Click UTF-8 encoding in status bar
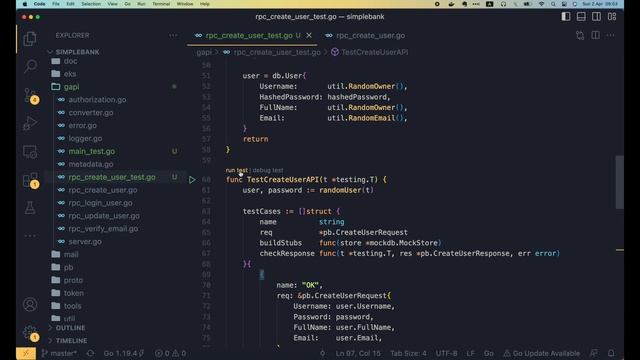The height and width of the screenshot is (360, 640). (x=446, y=353)
